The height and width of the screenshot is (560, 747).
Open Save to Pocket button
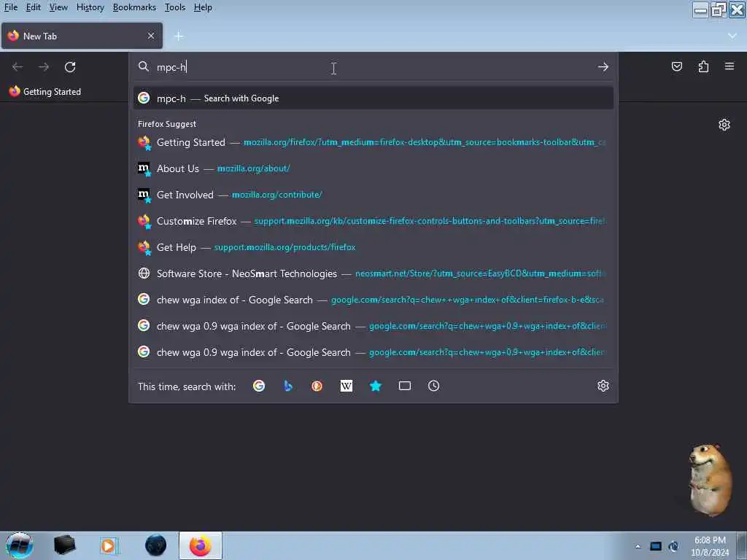coord(676,66)
